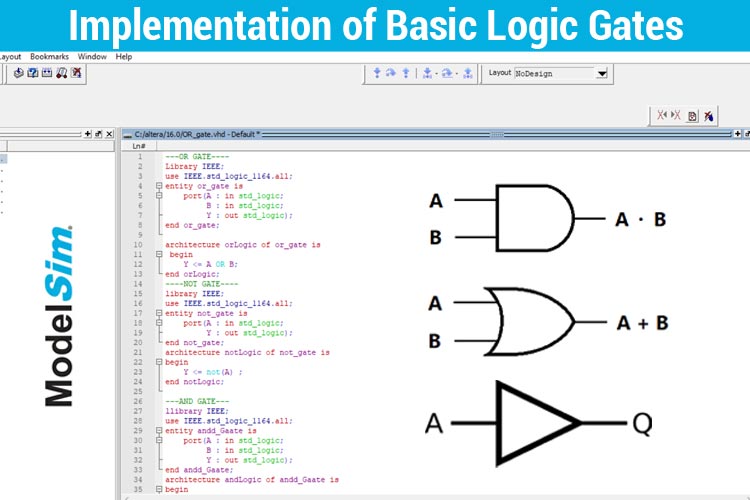
Task: Collapse the port fold marker on line 5
Action: point(159,196)
